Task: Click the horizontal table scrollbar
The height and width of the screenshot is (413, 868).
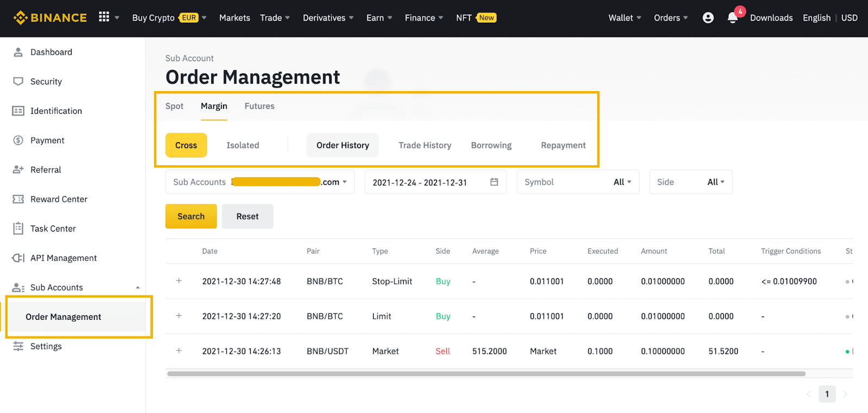Action: click(486, 373)
